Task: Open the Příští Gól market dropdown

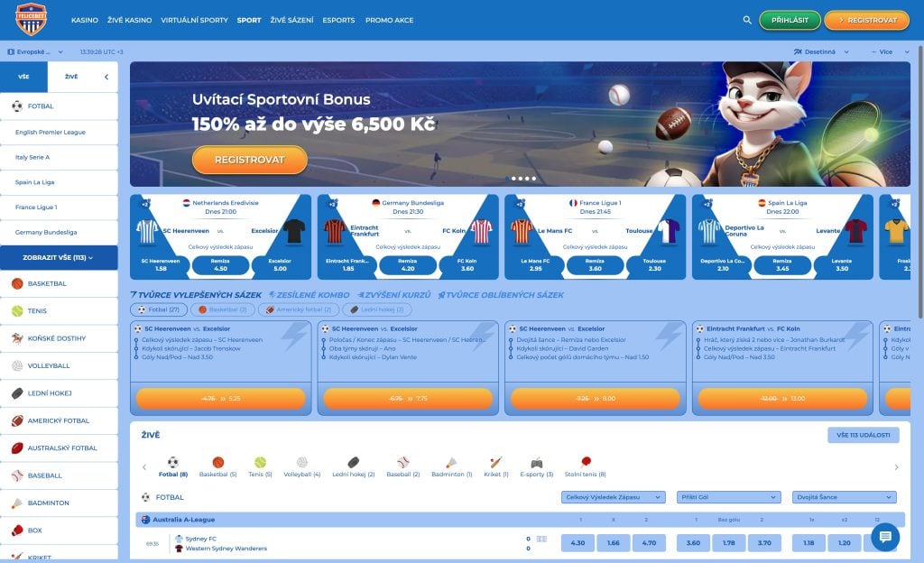Action: pyautogui.click(x=728, y=497)
